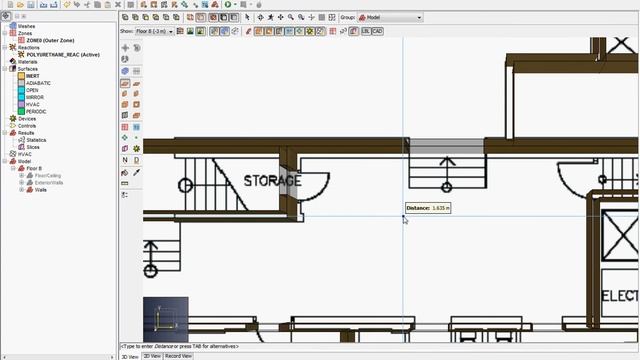
Task: Click the tool properties icon at sidebar bottom
Action: [125, 195]
